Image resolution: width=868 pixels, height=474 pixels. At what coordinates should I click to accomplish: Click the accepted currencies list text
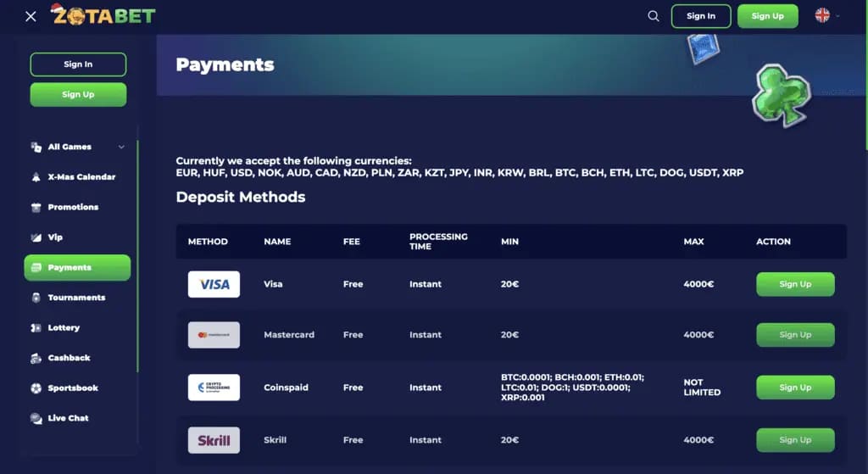tap(459, 173)
